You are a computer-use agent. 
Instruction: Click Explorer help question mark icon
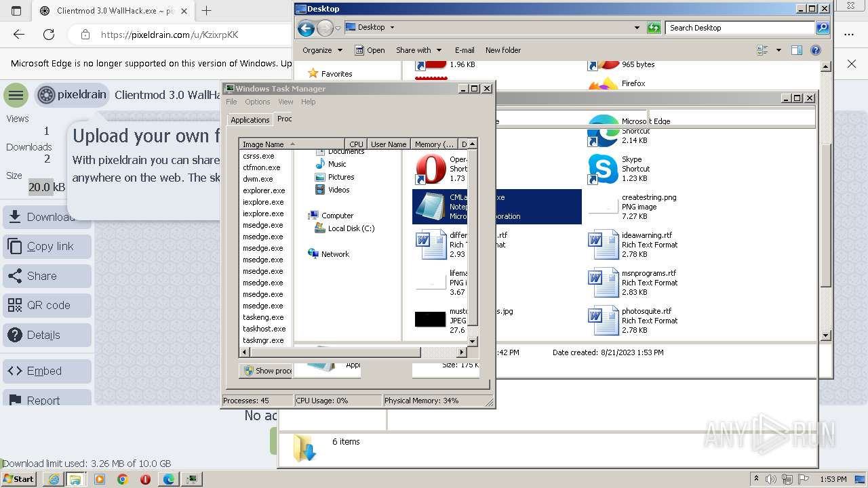(816, 50)
